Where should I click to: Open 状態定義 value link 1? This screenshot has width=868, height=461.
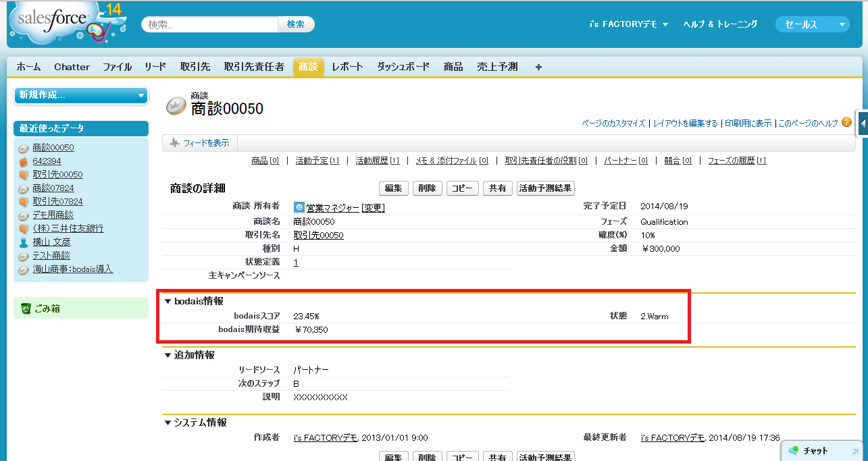pyautogui.click(x=296, y=262)
